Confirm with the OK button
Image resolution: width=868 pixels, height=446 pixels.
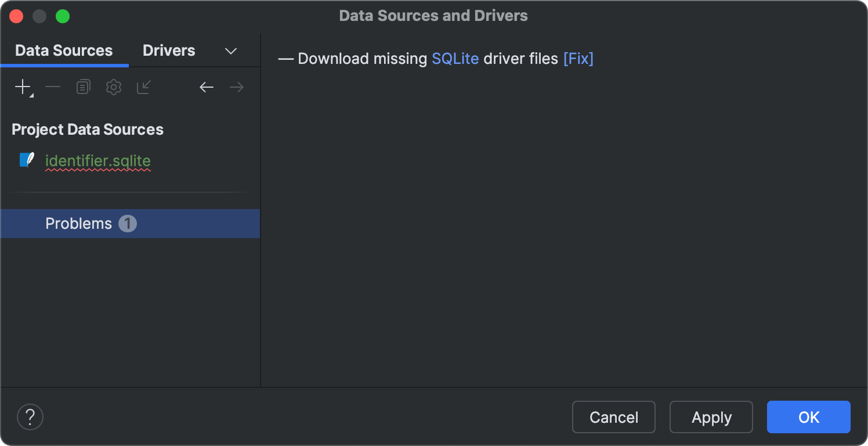(x=808, y=417)
